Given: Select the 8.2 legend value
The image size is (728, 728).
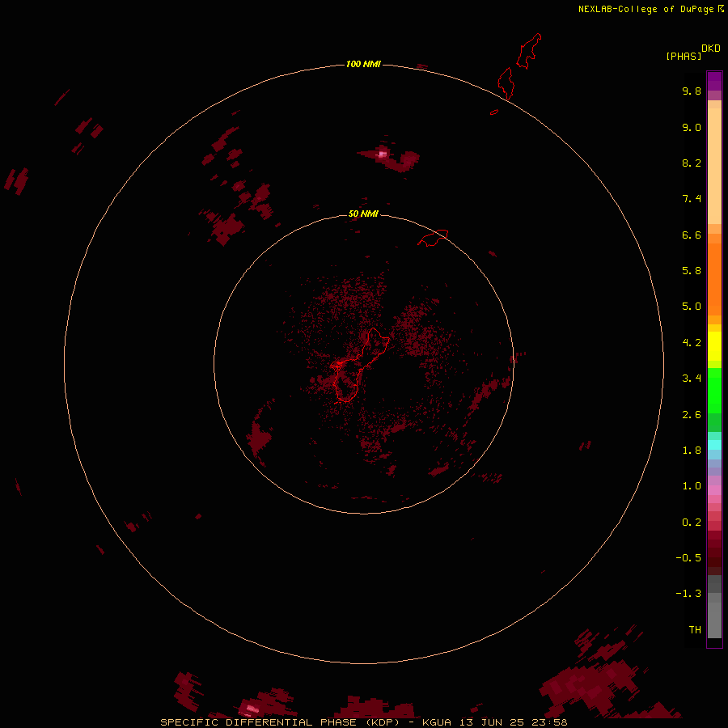Looking at the screenshot, I should click(x=692, y=163).
